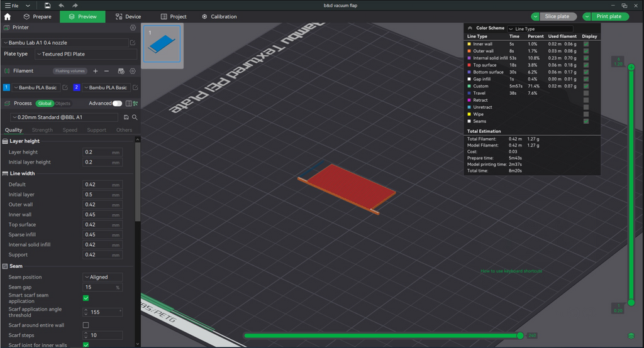Open Flushing volumes settings

70,71
